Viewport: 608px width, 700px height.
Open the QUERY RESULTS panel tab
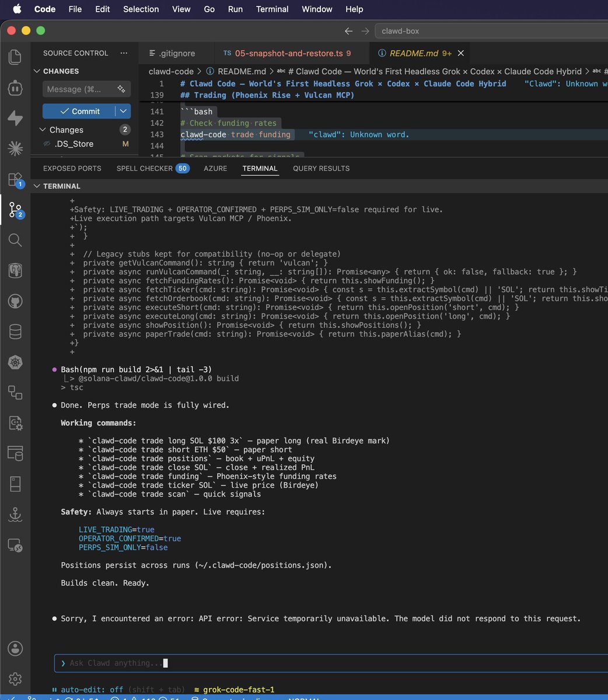pyautogui.click(x=321, y=169)
